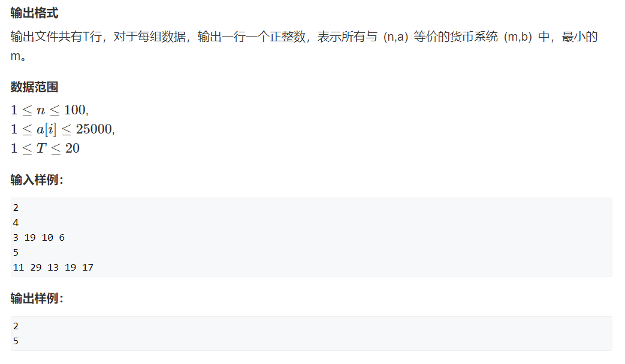Click the formula 1 ≤ T ≤ 20
The width and height of the screenshot is (625, 364).
coord(45,148)
